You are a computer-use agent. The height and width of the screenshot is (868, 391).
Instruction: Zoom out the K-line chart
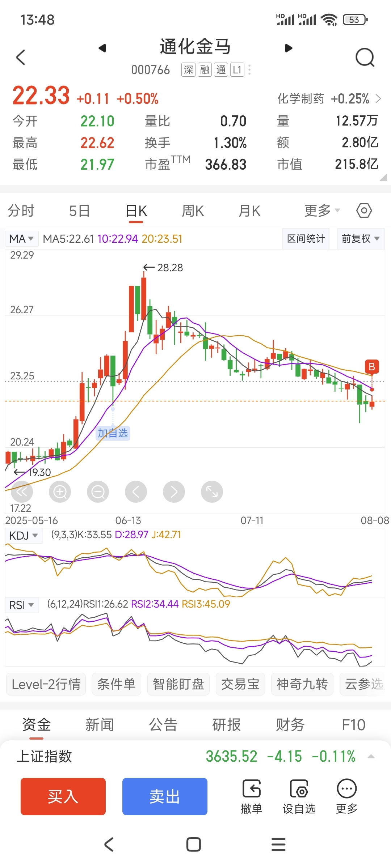(x=98, y=492)
